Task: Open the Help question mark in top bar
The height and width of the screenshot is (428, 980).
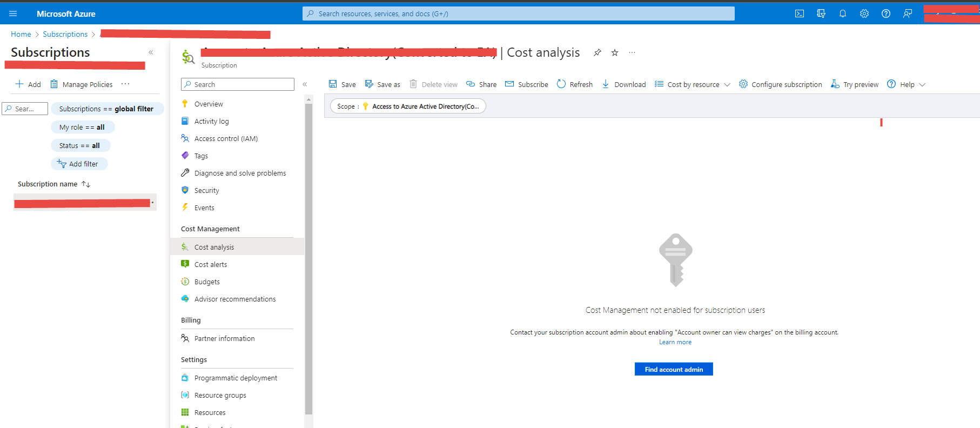Action: tap(886, 14)
